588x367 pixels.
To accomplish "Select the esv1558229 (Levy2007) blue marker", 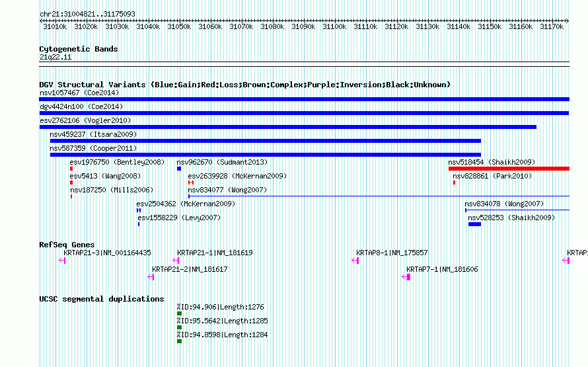I will click(x=139, y=224).
